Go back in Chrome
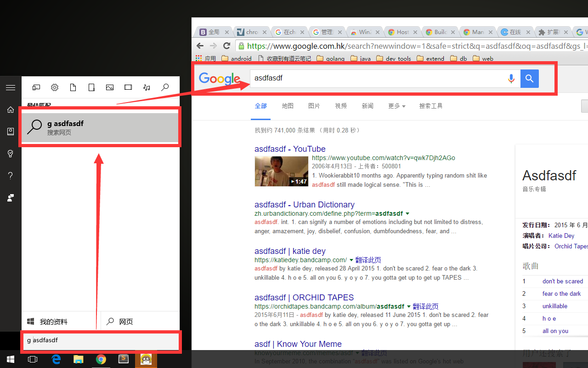Viewport: 588px width, 368px height. tap(200, 46)
